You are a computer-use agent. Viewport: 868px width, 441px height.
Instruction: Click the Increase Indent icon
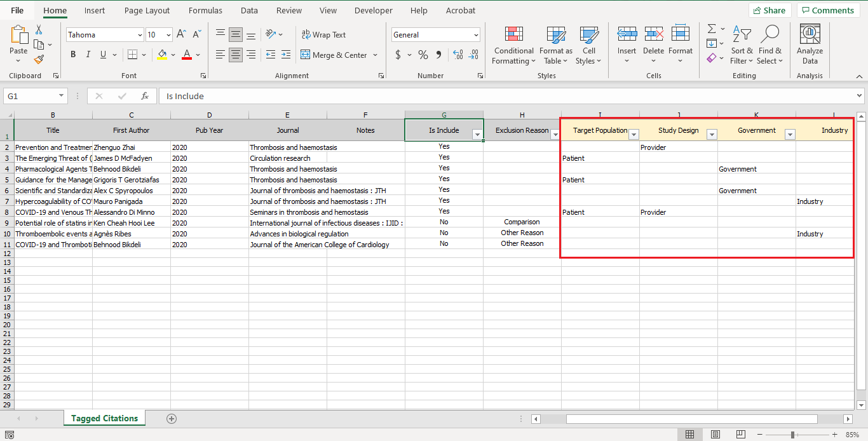(287, 55)
